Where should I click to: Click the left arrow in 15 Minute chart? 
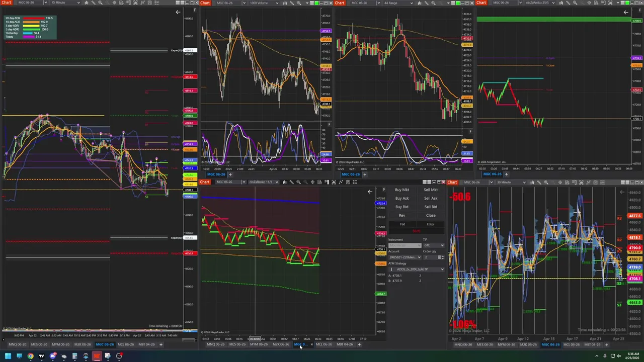tap(178, 12)
